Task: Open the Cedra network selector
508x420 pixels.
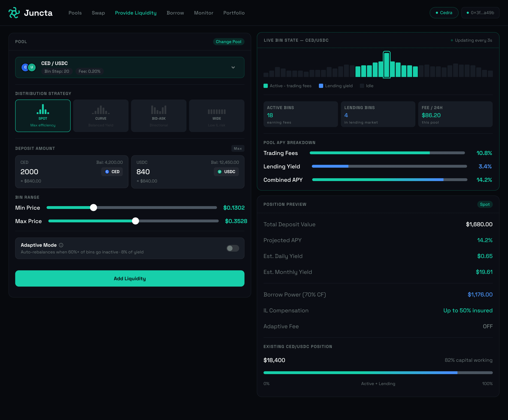Action: click(444, 13)
